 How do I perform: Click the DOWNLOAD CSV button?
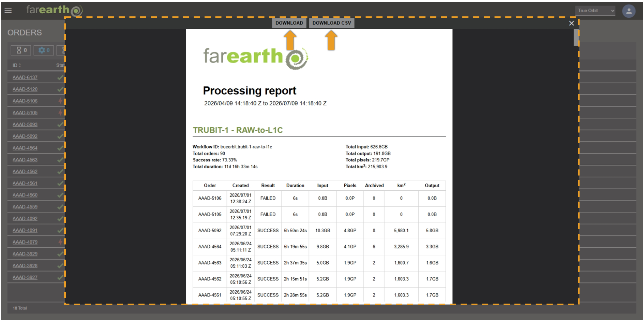click(x=331, y=23)
